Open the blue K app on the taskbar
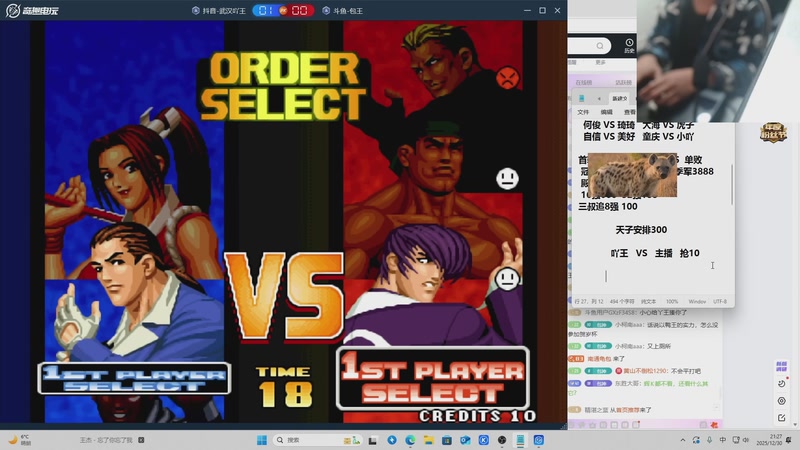This screenshot has width=800, height=450. tap(484, 440)
